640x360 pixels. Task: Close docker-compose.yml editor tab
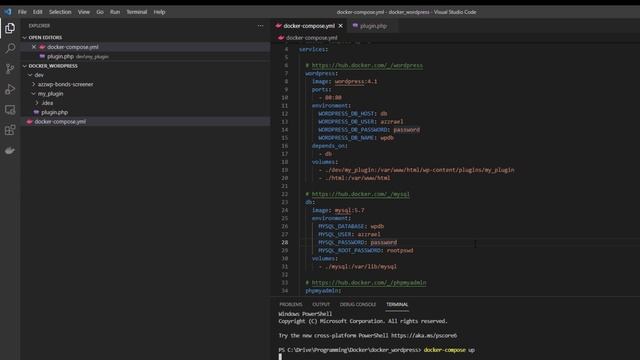340,26
